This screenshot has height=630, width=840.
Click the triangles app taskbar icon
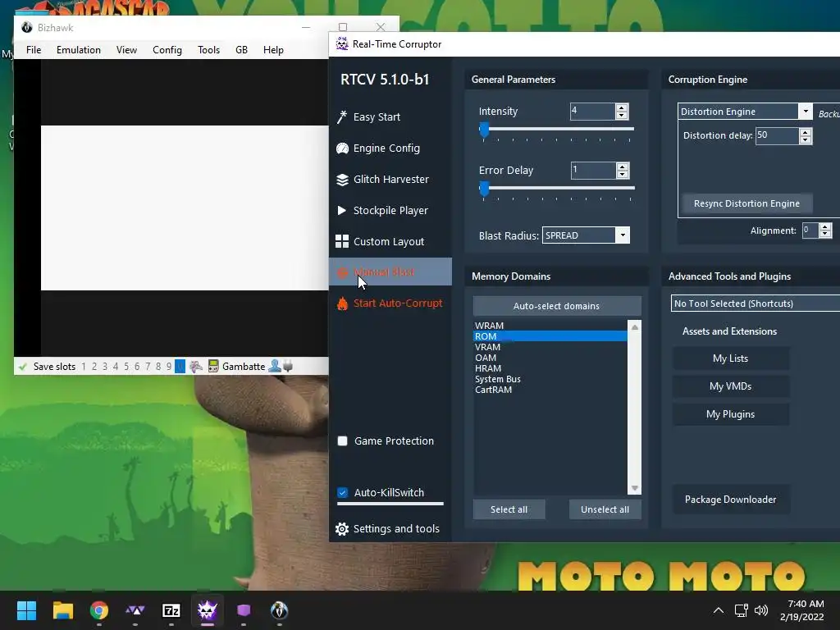point(135,610)
